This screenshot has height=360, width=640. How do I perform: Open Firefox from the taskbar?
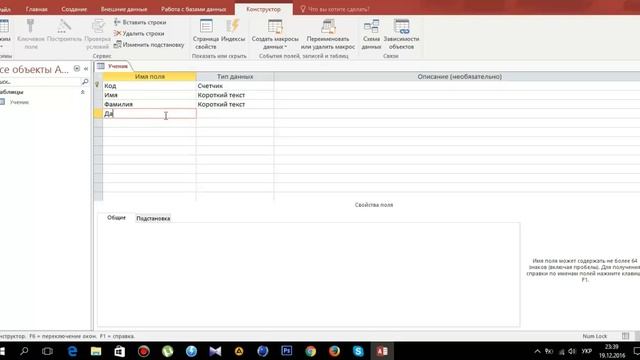pos(334,351)
